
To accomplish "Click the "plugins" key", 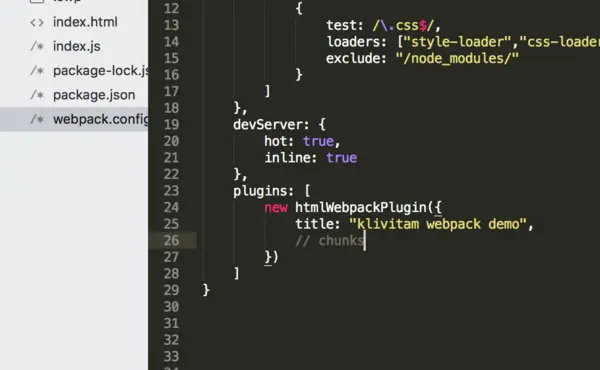I will click(x=260, y=191).
